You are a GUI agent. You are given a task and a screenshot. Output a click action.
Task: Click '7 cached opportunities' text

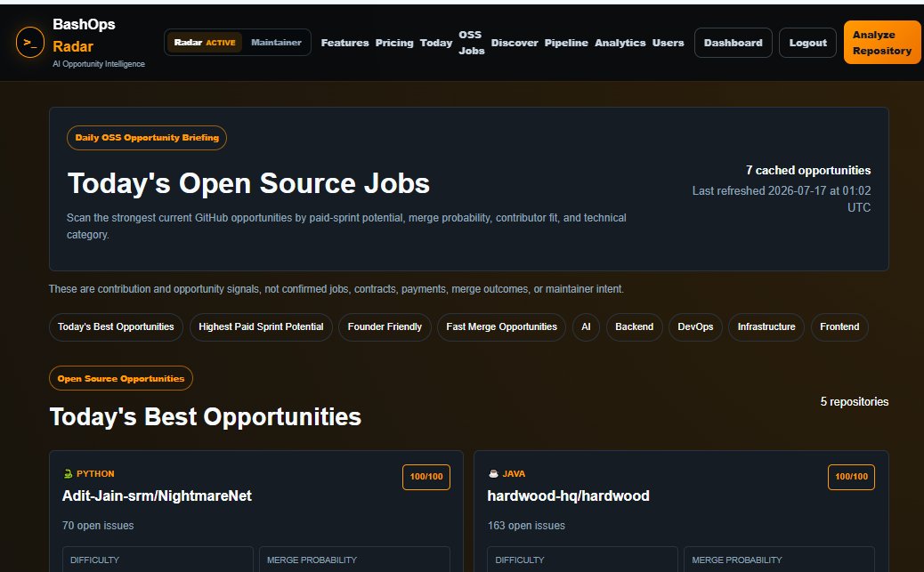tap(808, 170)
